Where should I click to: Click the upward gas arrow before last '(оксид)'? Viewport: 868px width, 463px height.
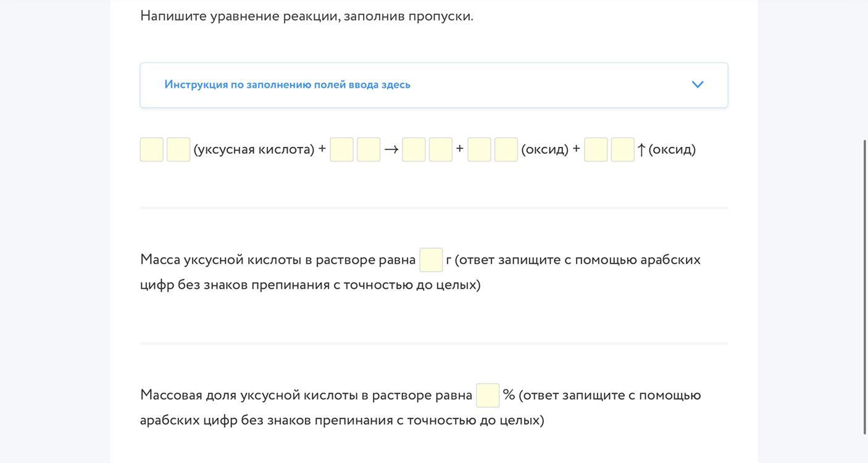click(641, 149)
